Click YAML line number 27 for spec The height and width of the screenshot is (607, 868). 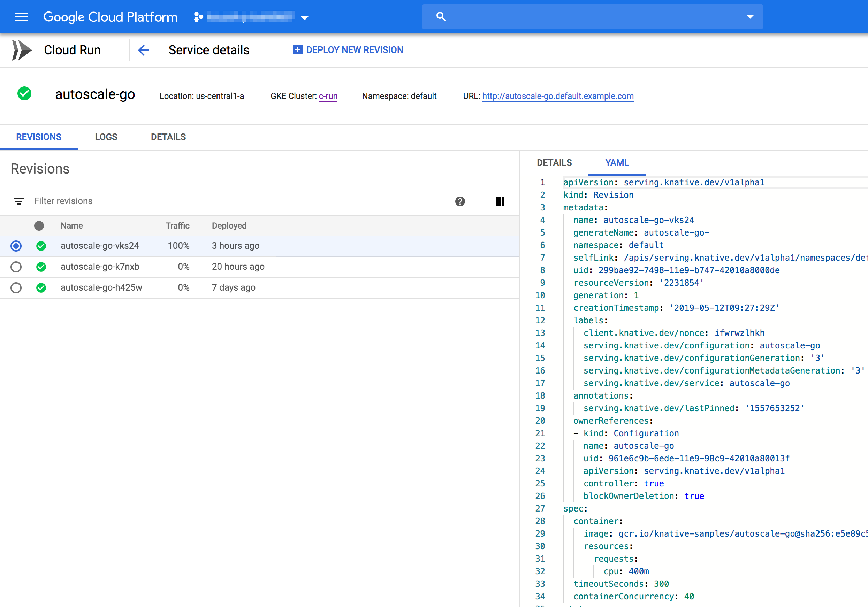(540, 509)
